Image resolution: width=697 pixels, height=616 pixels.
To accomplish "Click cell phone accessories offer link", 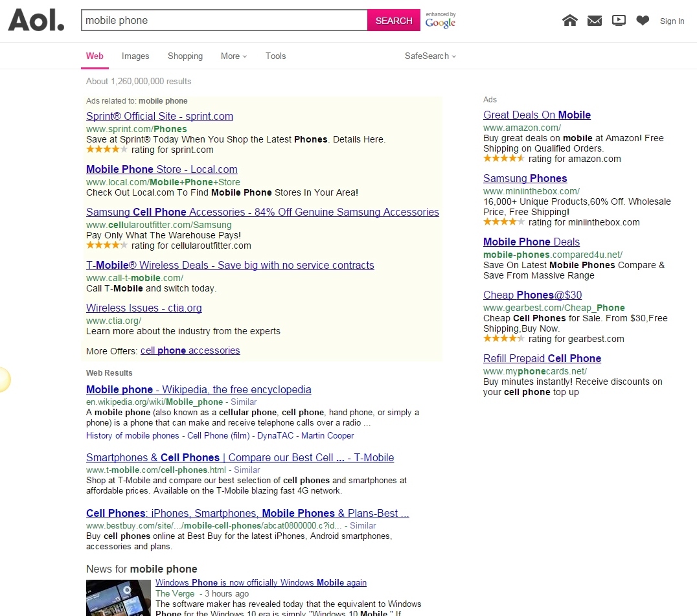I will (190, 350).
